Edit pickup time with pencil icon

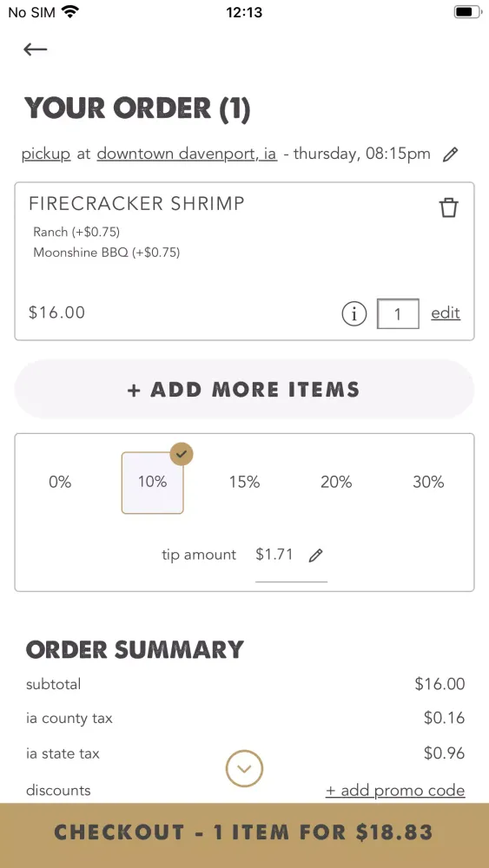coord(451,155)
